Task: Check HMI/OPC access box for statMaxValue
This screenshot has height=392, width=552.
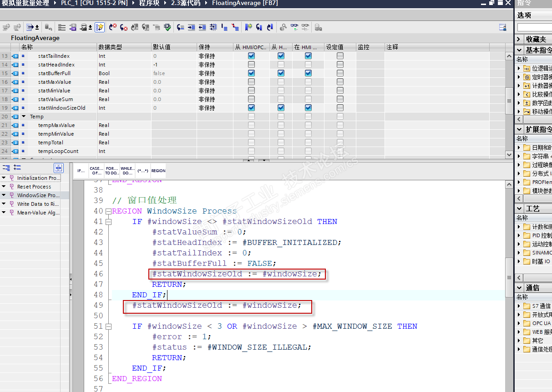Action: [251, 82]
